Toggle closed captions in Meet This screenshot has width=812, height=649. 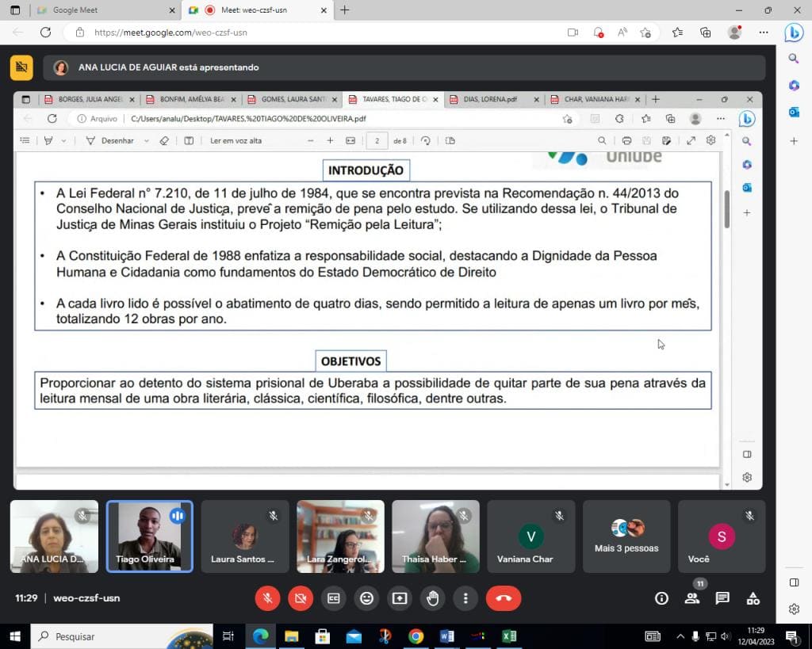coord(334,598)
